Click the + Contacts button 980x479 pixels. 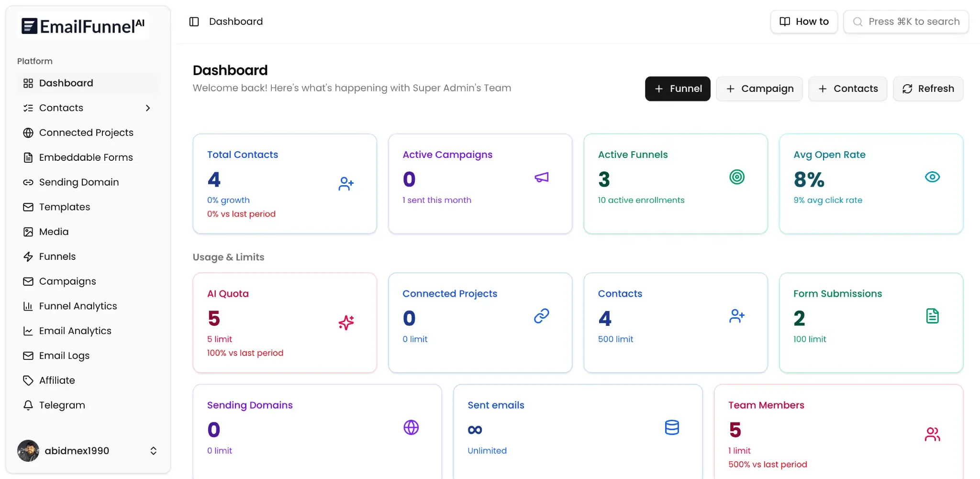click(848, 89)
